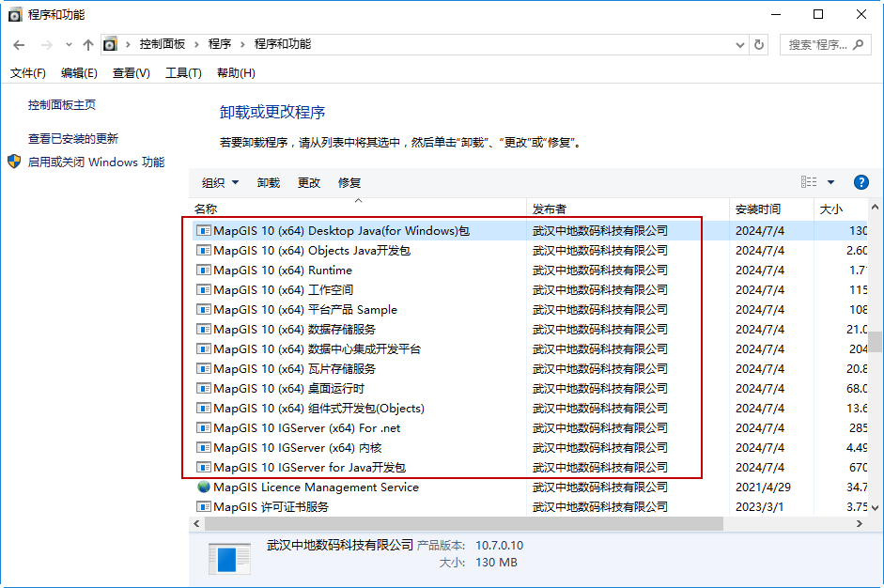Open the 组织 dropdown menu
884x588 pixels.
tap(221, 182)
